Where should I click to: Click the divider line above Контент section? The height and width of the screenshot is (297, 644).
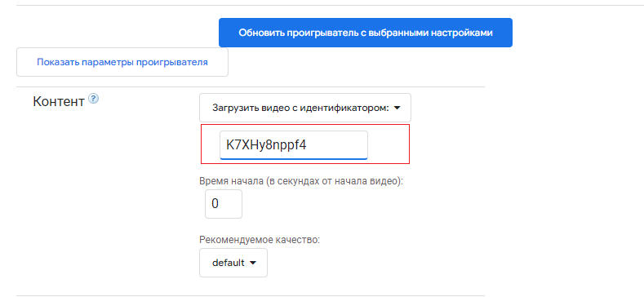point(251,87)
